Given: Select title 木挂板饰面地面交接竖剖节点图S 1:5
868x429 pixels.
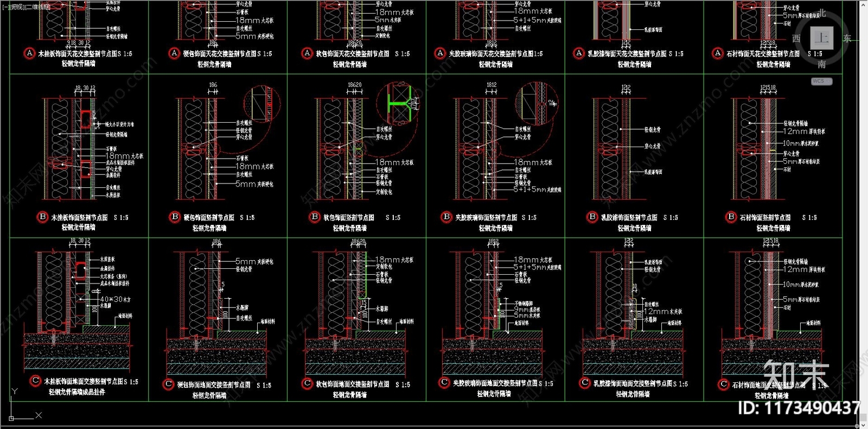Looking at the screenshot, I should tap(91, 382).
